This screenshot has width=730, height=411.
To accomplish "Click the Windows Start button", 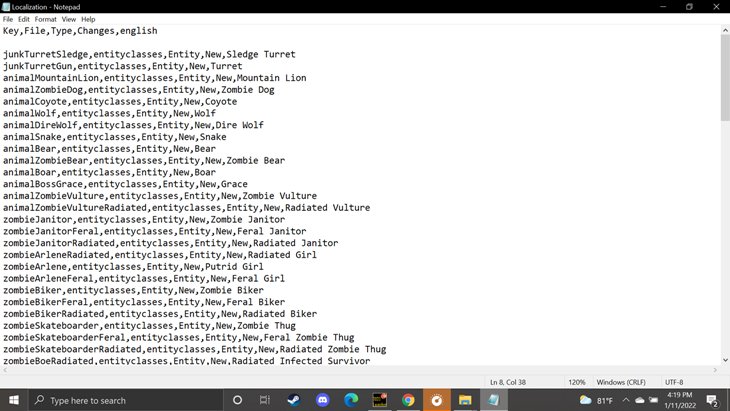I will (14, 400).
